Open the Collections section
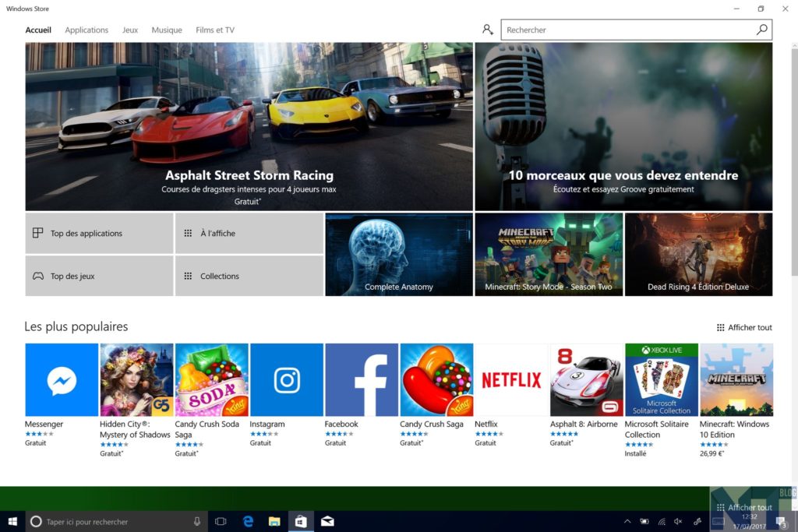 (x=249, y=276)
